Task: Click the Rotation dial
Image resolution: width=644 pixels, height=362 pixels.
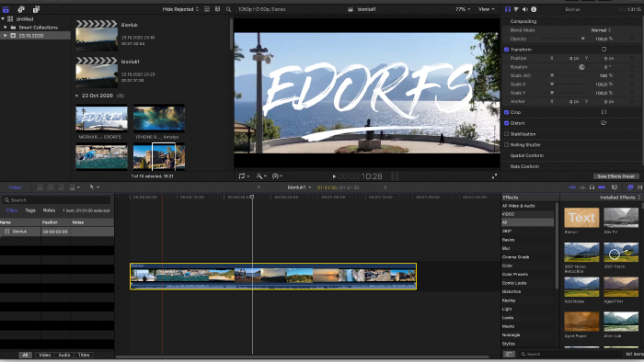Action: (x=582, y=67)
